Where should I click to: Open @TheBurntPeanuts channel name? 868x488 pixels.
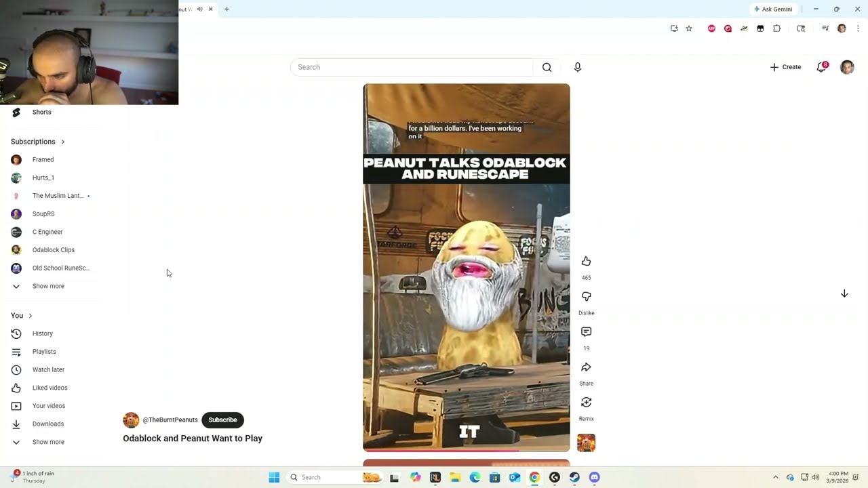pyautogui.click(x=170, y=420)
